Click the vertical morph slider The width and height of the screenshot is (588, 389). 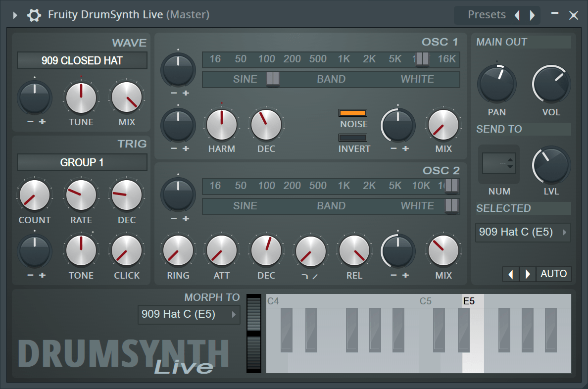point(254,333)
